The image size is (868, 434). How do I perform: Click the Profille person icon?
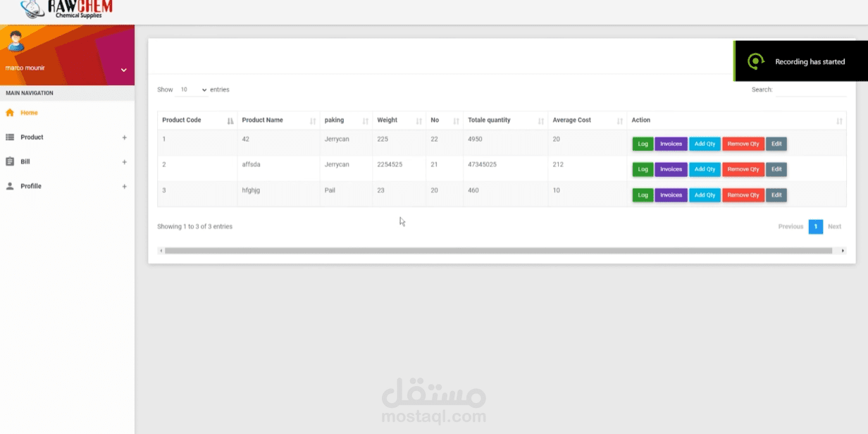coord(10,186)
